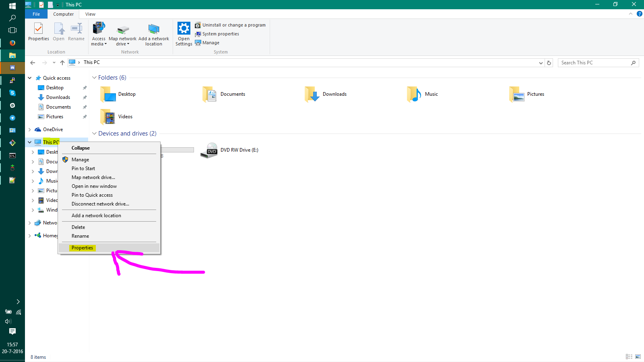Select Collapse in the context menu
Image resolution: width=644 pixels, height=362 pixels.
pos(109,148)
